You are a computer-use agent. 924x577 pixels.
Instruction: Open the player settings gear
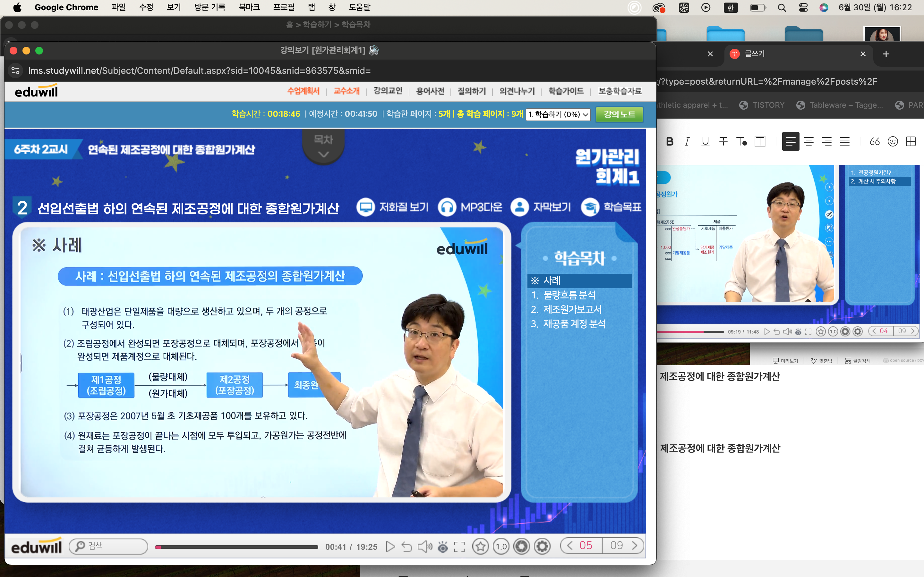pyautogui.click(x=542, y=547)
